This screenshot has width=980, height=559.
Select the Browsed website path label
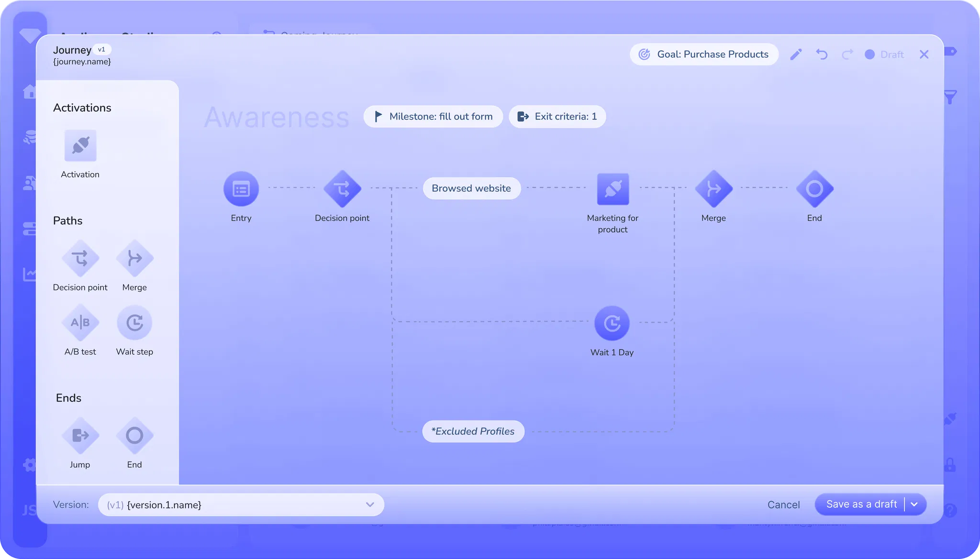point(471,188)
